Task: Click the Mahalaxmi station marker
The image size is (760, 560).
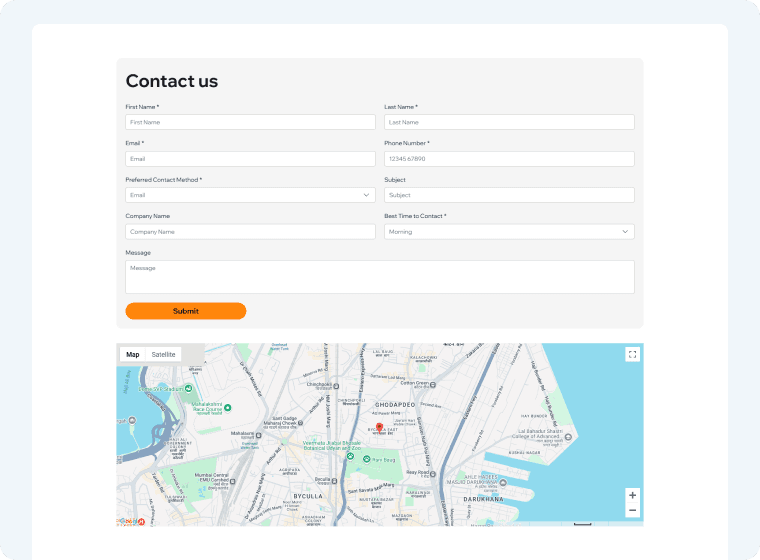Action: (x=258, y=435)
